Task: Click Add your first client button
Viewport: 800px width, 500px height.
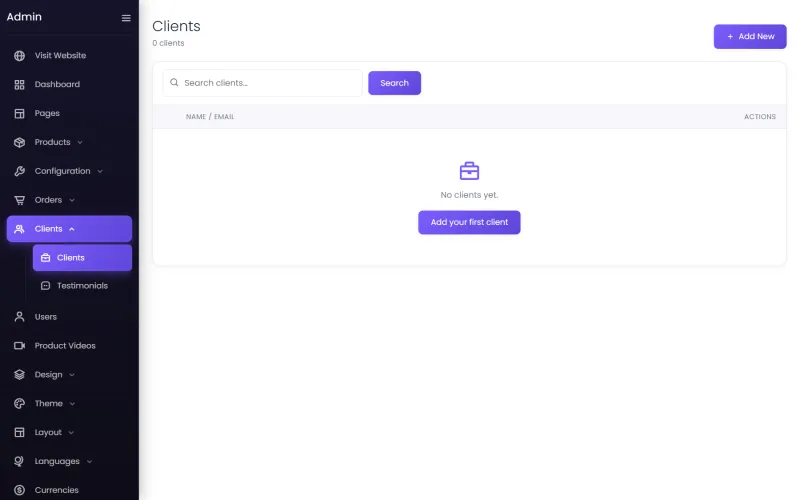Action: 469,222
